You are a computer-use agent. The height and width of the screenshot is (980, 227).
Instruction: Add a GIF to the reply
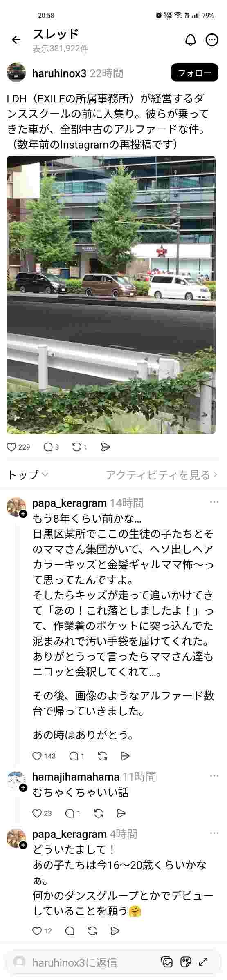click(x=186, y=962)
